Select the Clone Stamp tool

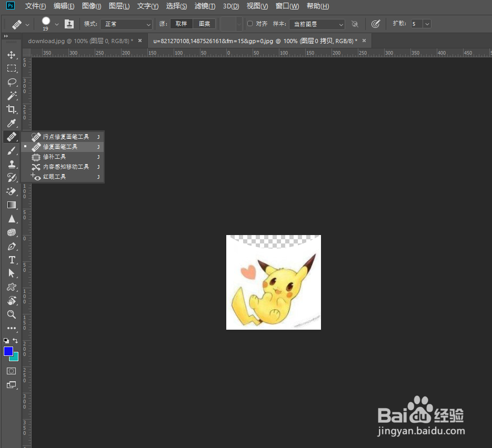pyautogui.click(x=12, y=164)
